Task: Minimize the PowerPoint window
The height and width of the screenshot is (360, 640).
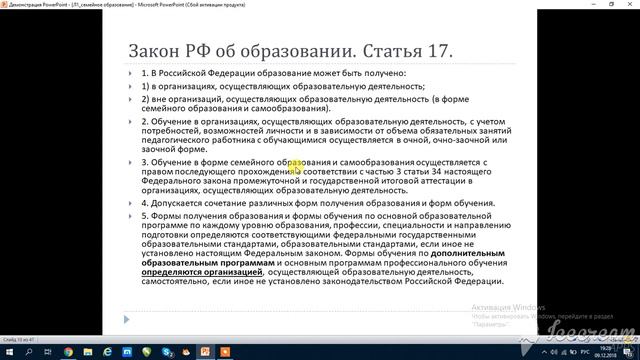Action: click(x=594, y=4)
